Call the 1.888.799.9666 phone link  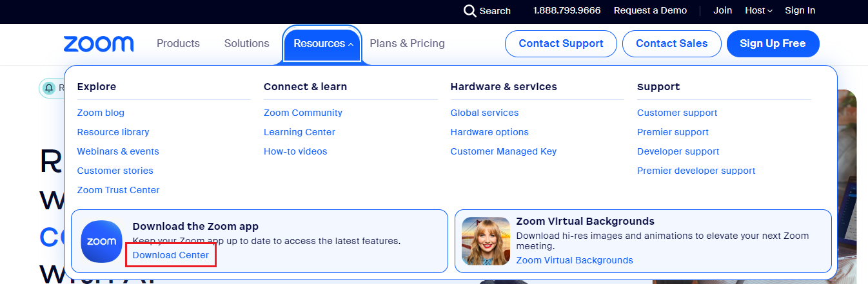point(567,10)
